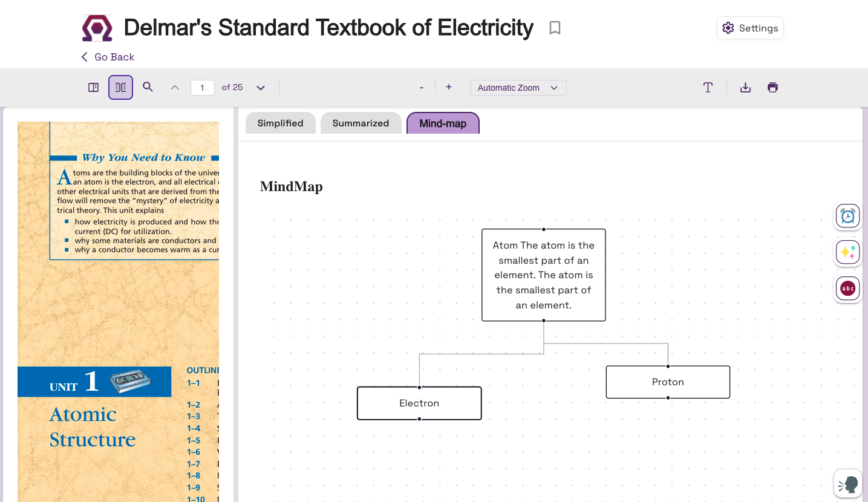
Task: Print the document
Action: click(x=772, y=88)
